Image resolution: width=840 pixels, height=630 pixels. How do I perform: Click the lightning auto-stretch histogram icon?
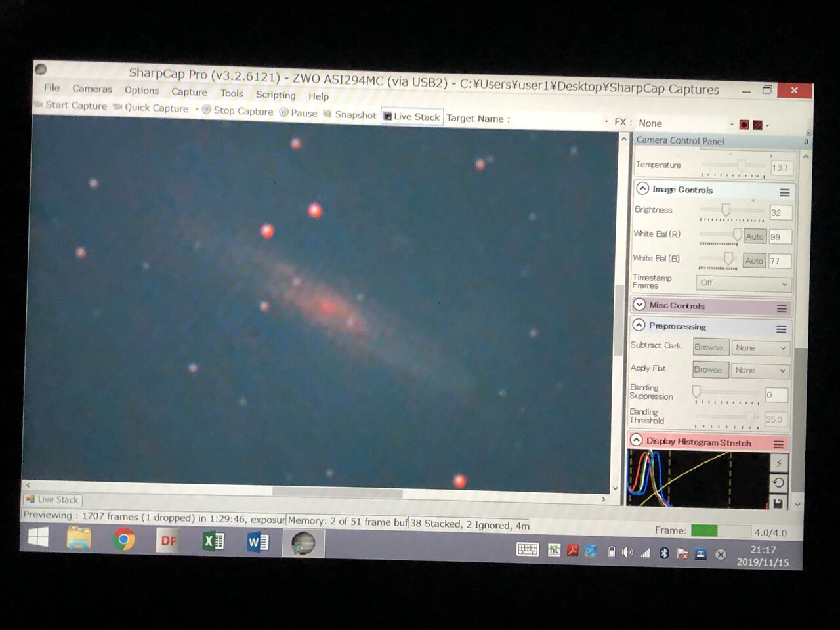click(x=778, y=463)
